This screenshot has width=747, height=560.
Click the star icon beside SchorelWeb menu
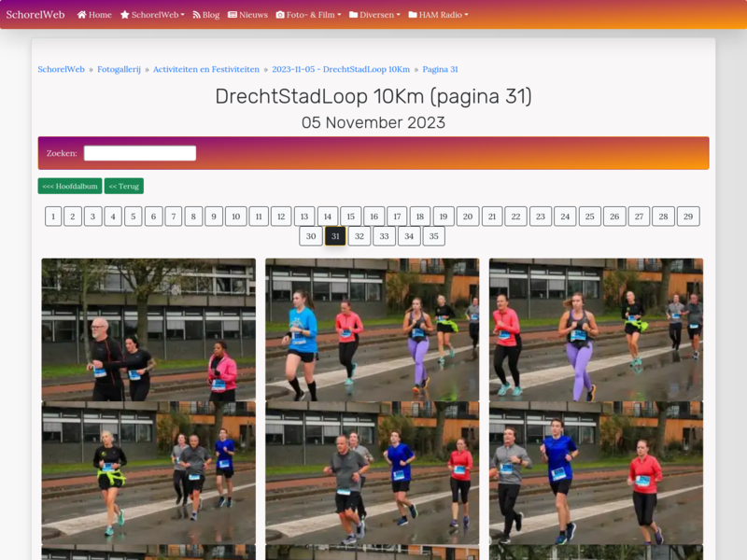point(125,15)
